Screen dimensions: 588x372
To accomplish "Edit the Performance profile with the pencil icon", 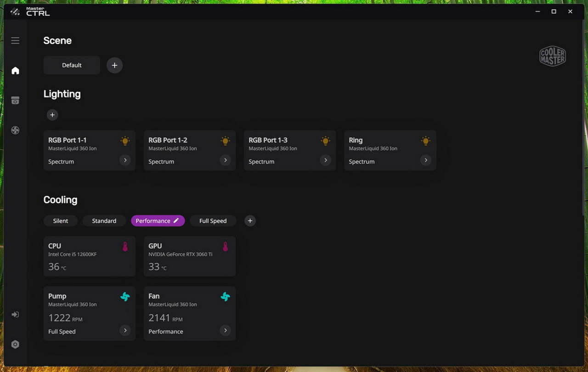I will (176, 221).
